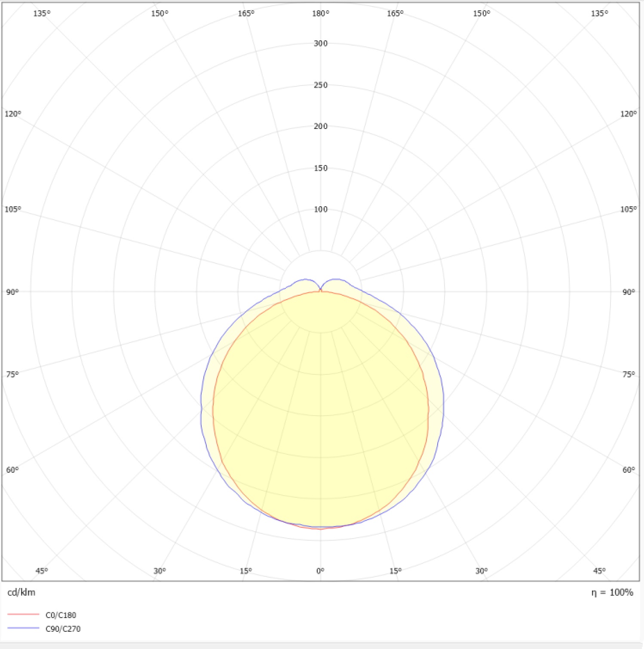Click the 75° label on the left edge
This screenshot has width=644, height=649.
[x=12, y=374]
